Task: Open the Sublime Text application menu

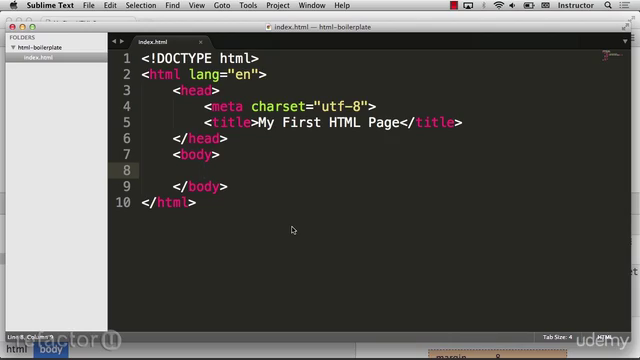Action: [50, 5]
